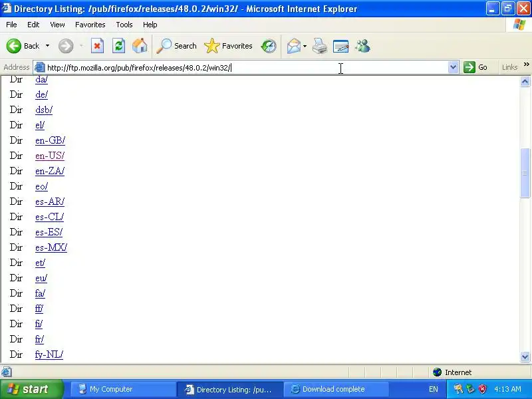This screenshot has height=399, width=532.
Task: Click the Windows flag logo throbber
Action: [x=519, y=25]
